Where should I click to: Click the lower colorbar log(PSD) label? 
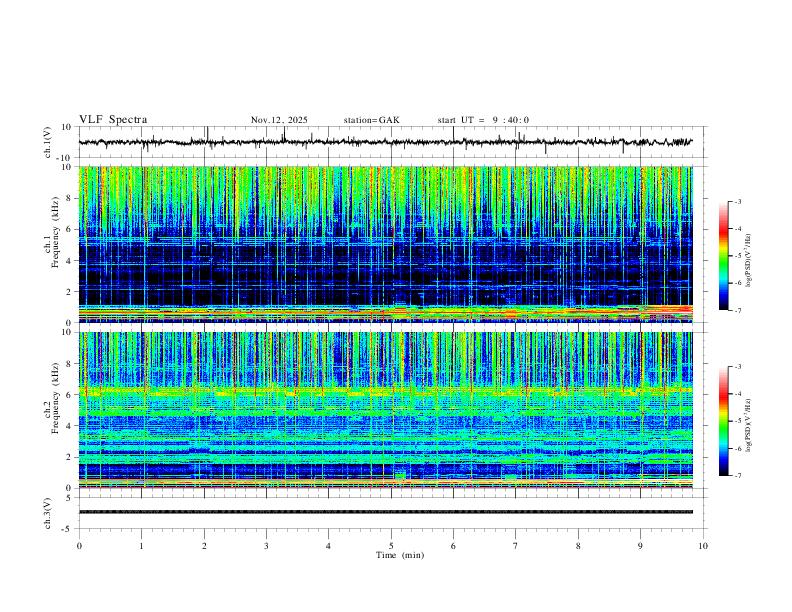point(749,426)
